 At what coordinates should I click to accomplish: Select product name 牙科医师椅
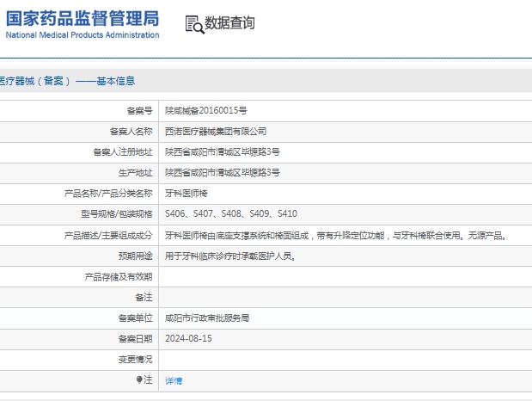click(x=186, y=194)
